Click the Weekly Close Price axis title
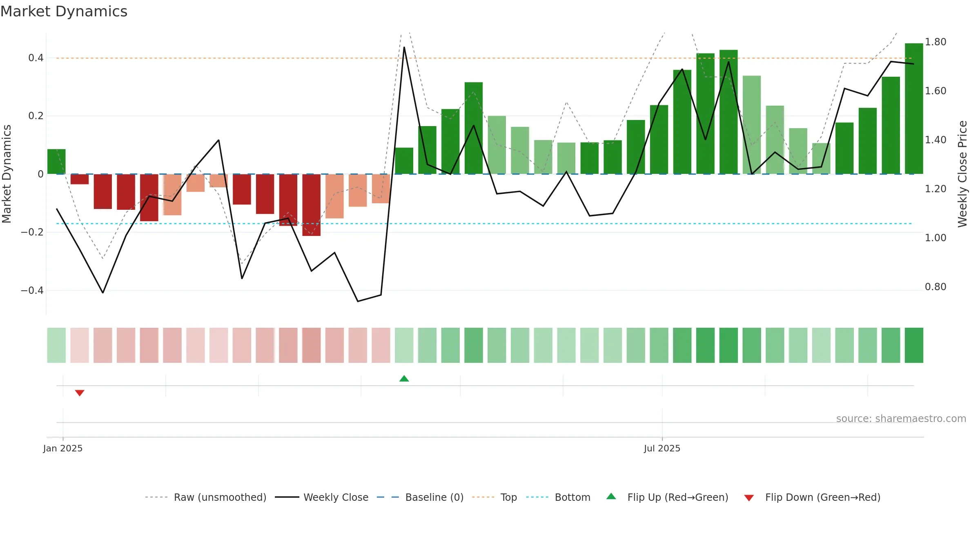980x551 pixels. pos(962,174)
